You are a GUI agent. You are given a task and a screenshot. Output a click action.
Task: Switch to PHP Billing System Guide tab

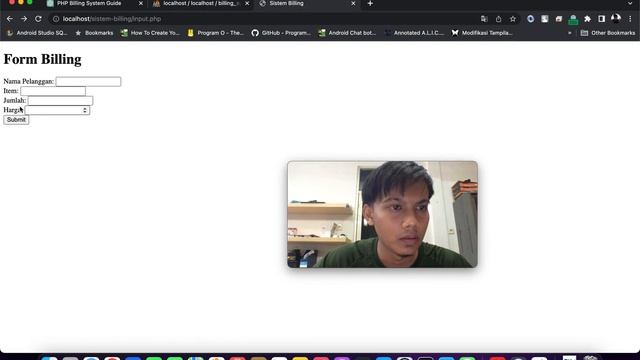coord(89,3)
